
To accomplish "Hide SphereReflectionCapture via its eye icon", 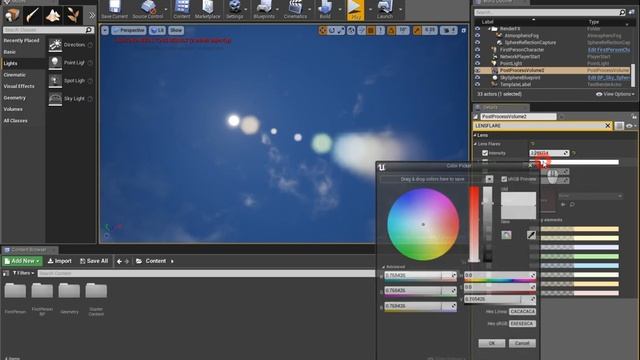I will click(477, 42).
